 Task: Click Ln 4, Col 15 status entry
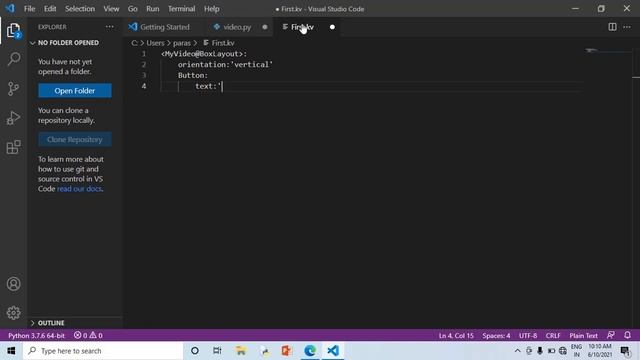pyautogui.click(x=456, y=336)
